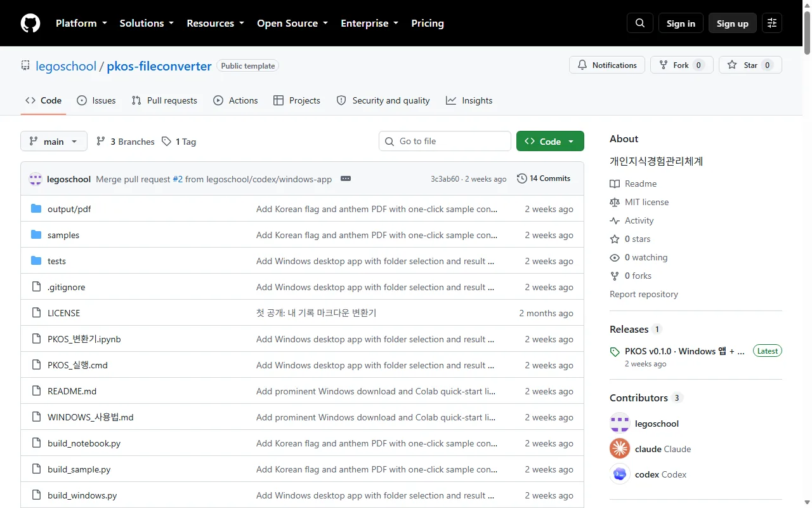Screen dimensions: 812x508
Task: Open the green Code dropdown button
Action: [x=550, y=142]
